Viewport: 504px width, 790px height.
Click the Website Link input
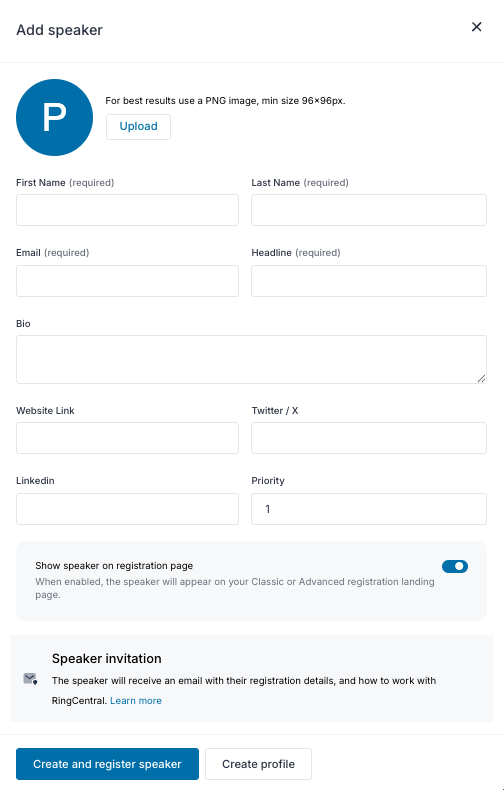coord(128,438)
